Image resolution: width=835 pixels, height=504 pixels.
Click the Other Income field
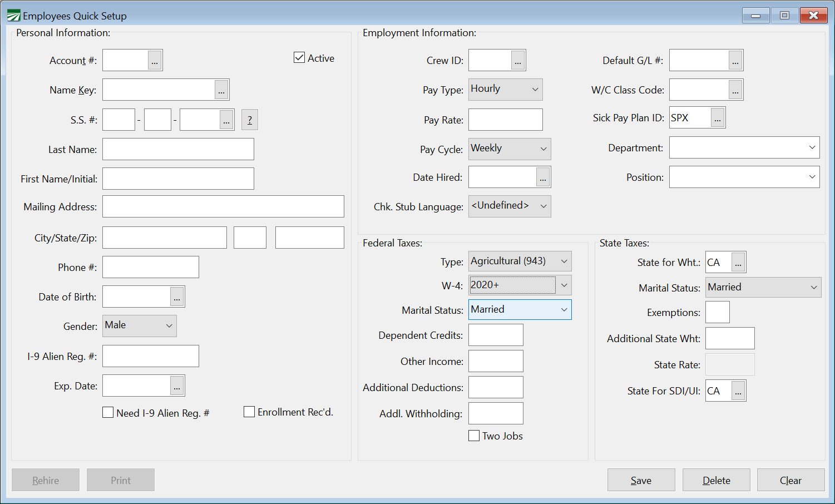coord(496,361)
